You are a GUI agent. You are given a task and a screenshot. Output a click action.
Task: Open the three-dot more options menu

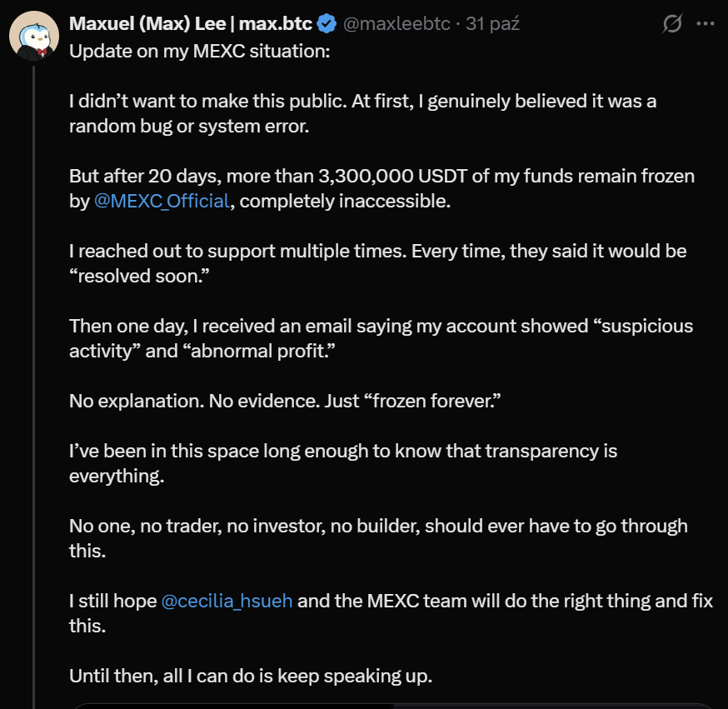pyautogui.click(x=705, y=24)
